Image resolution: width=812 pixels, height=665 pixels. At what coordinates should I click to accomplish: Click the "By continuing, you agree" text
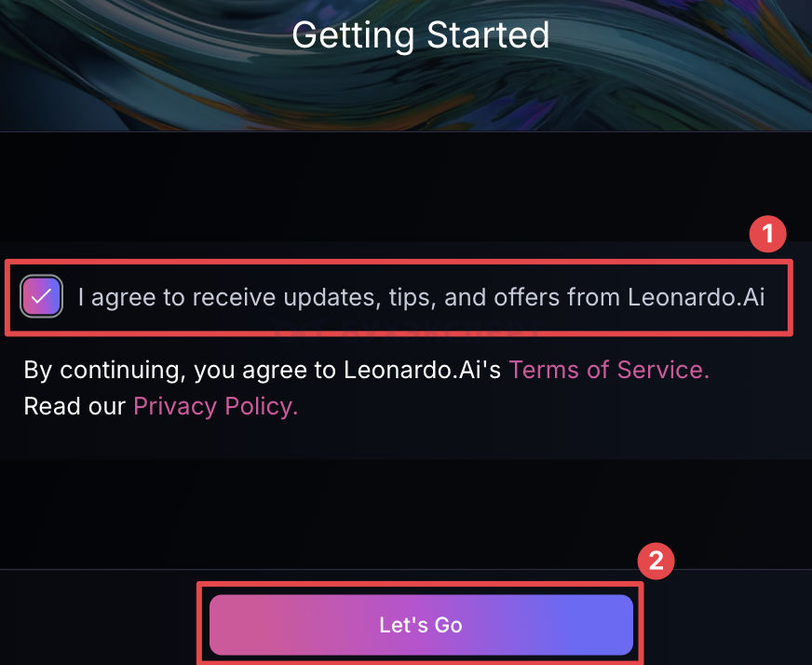pos(263,370)
